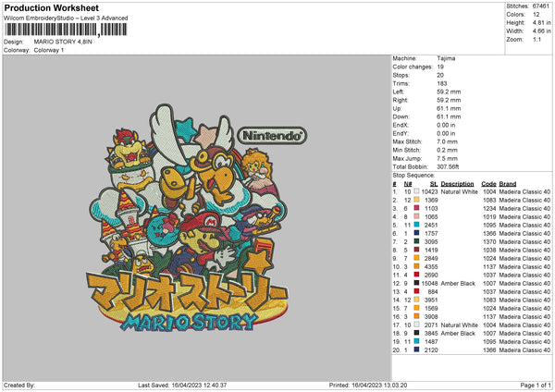Click the Width value 4.66 in
The image size is (555, 392).
[541, 31]
